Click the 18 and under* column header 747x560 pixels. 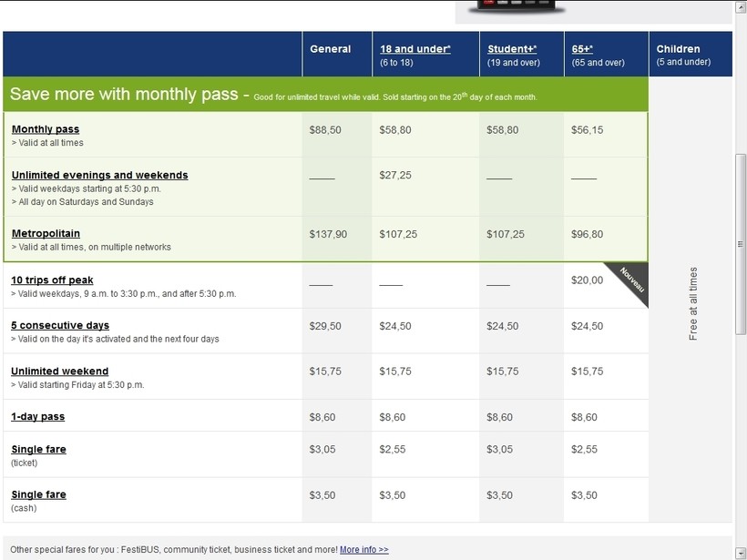pyautogui.click(x=414, y=49)
